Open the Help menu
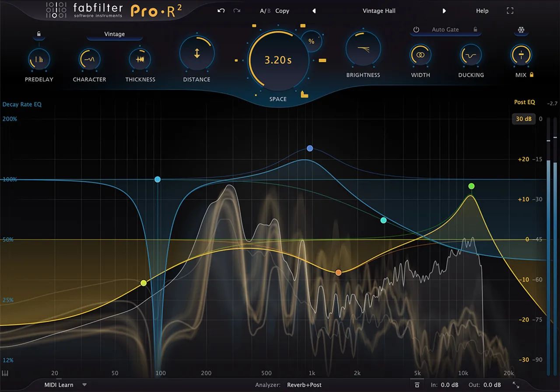Image resolution: width=560 pixels, height=392 pixels. 482,10
